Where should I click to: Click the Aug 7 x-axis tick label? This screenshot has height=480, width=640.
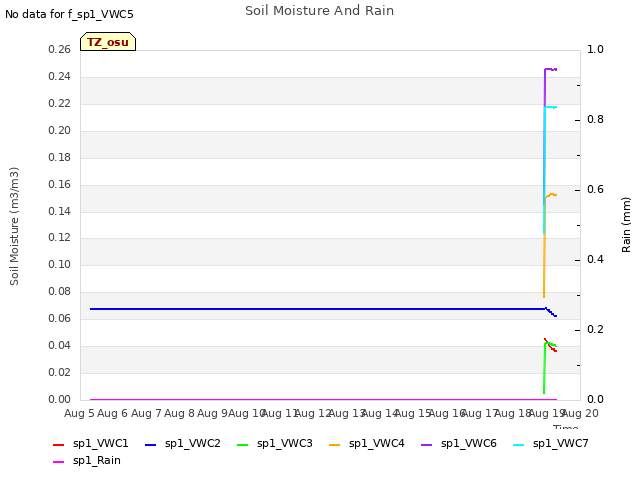146,413
